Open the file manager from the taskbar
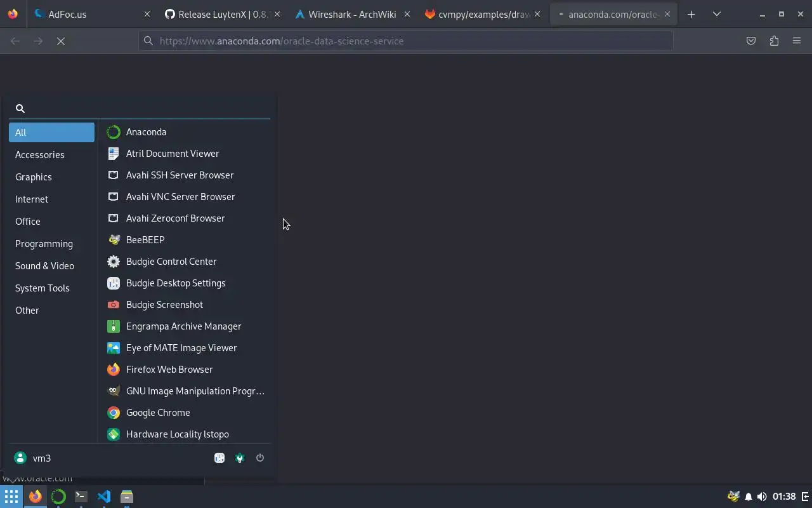Image resolution: width=812 pixels, height=508 pixels. [x=127, y=497]
